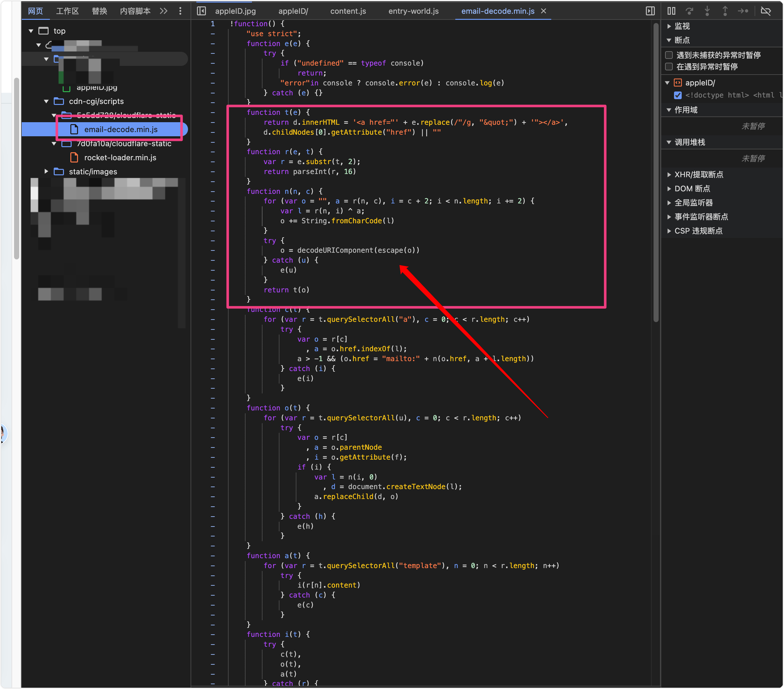Switch to the 工作区 tab

(x=67, y=11)
